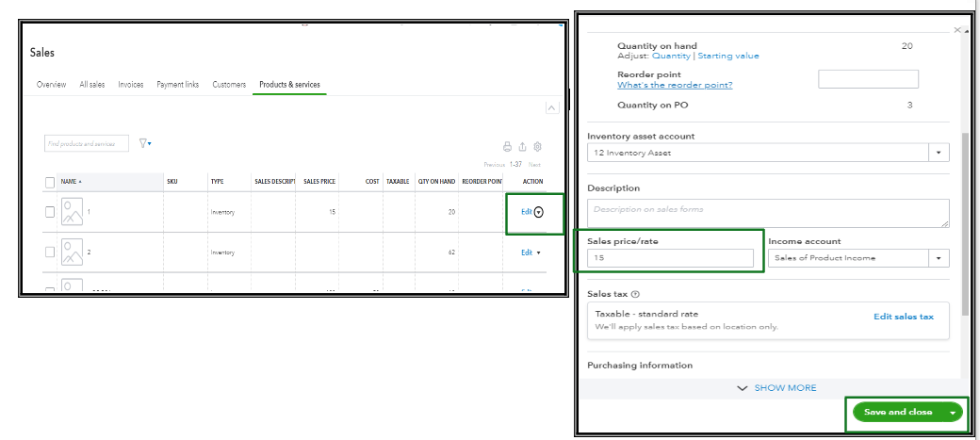
Task: Open the action dropdown arrow for product 2
Action: [539, 253]
